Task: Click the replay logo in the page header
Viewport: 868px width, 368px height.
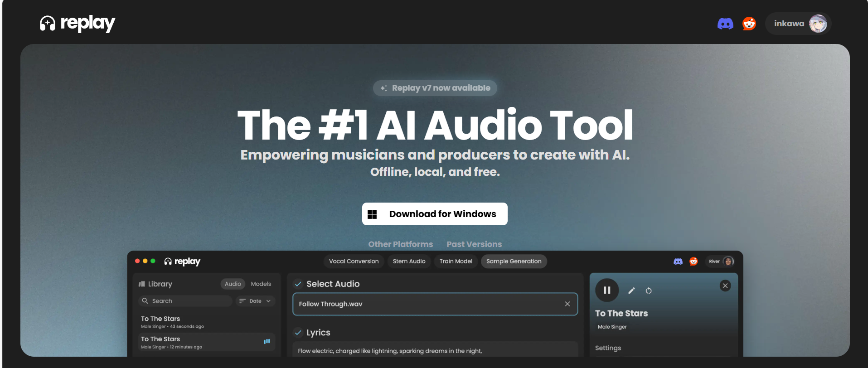Action: [x=78, y=23]
